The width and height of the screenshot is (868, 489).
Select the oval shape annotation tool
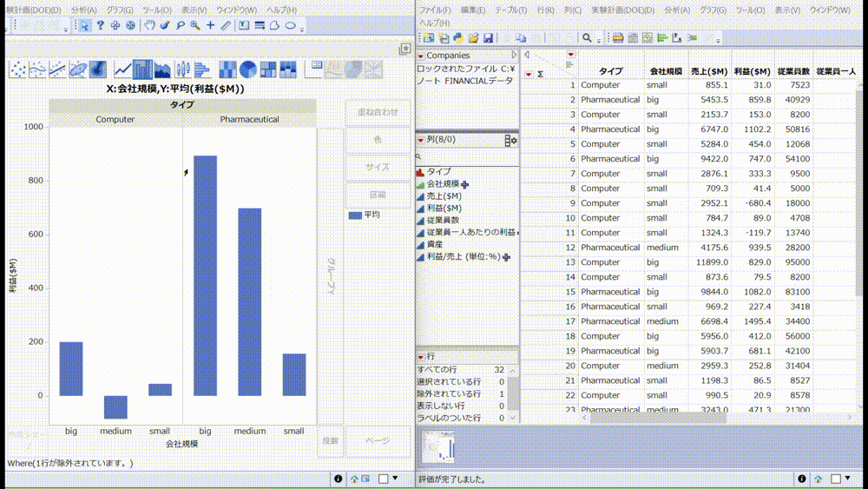tap(290, 25)
